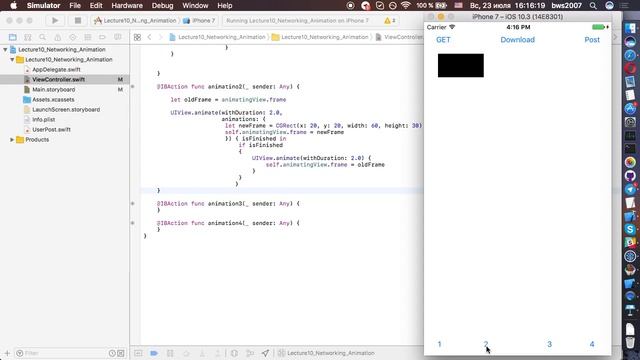Open the Report navigator icon
Viewport: 640px width, 360px height.
point(118,37)
